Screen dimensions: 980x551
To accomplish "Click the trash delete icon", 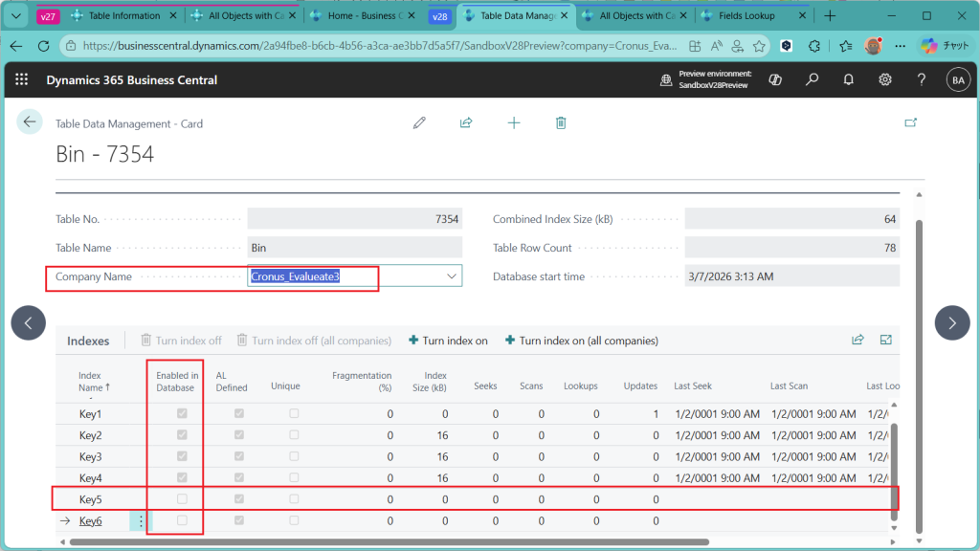I will tap(561, 122).
